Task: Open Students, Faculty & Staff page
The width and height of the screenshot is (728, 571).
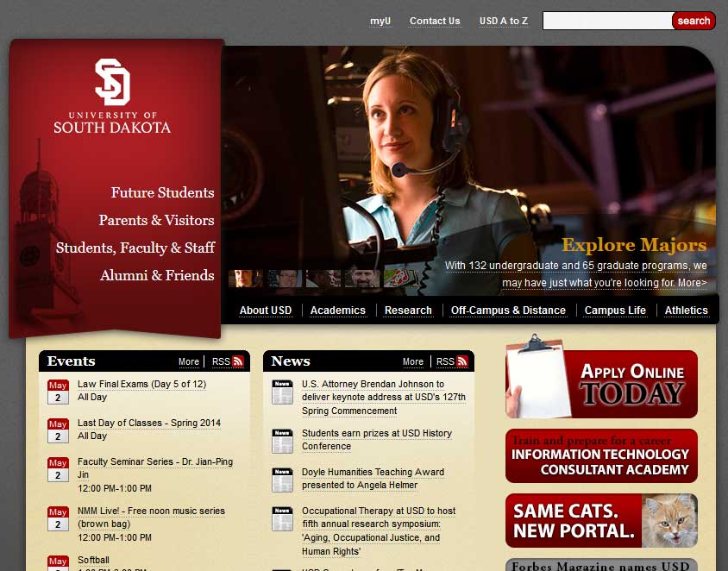Action: click(135, 248)
